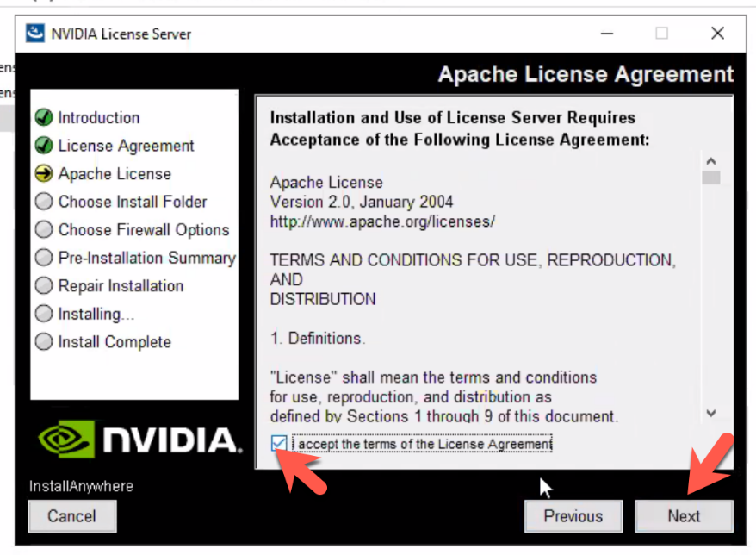This screenshot has height=555, width=756.
Task: Click the license text scrollbar thumb
Action: tap(710, 178)
